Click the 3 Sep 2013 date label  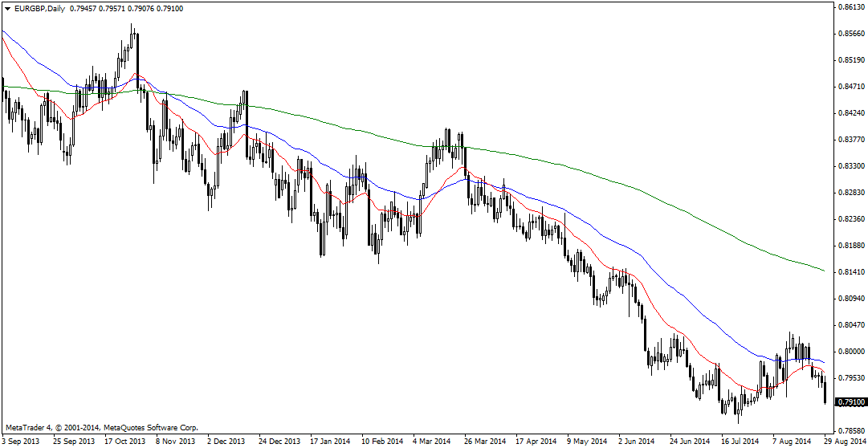click(x=21, y=441)
